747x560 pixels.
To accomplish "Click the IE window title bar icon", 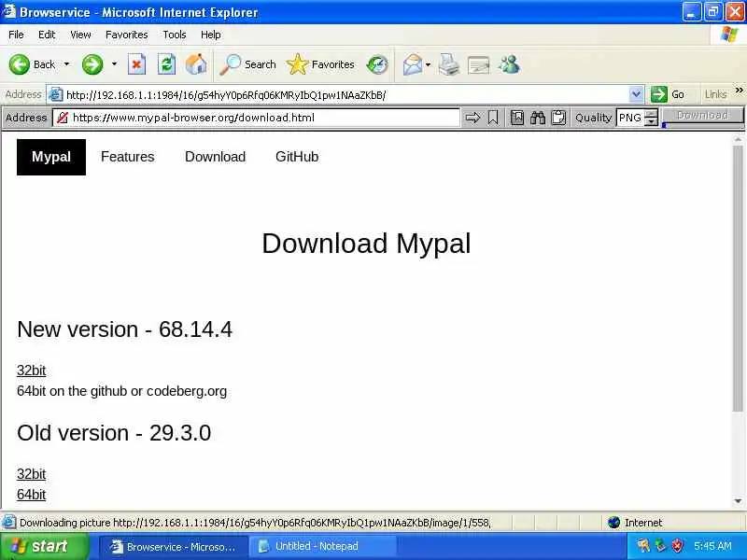I will (9, 11).
